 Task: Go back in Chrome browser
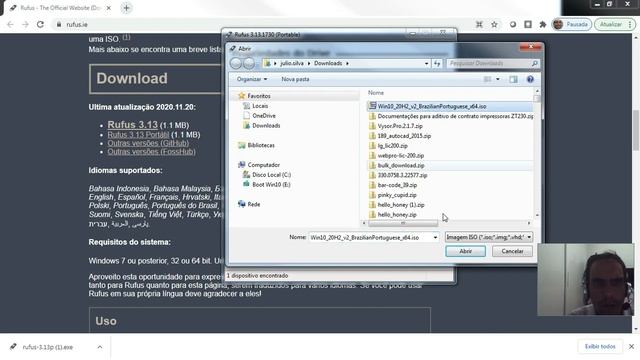10,24
